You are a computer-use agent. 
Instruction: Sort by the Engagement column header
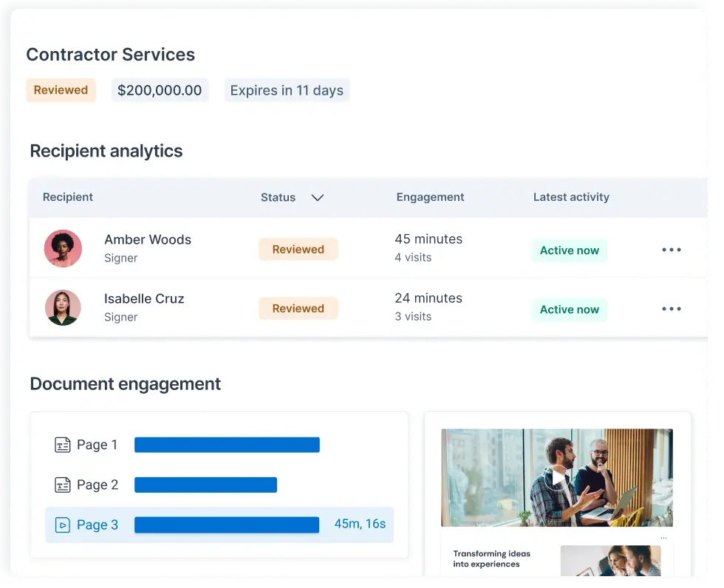[x=430, y=197]
